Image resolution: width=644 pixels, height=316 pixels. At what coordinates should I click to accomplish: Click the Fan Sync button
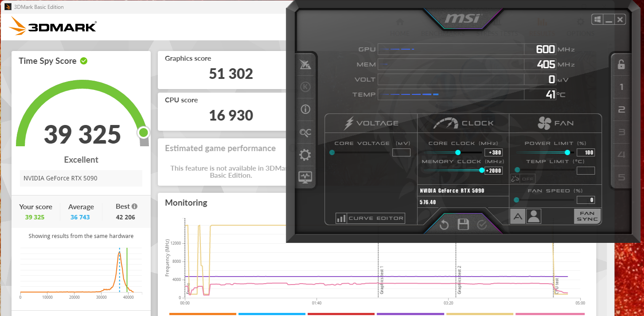587,216
